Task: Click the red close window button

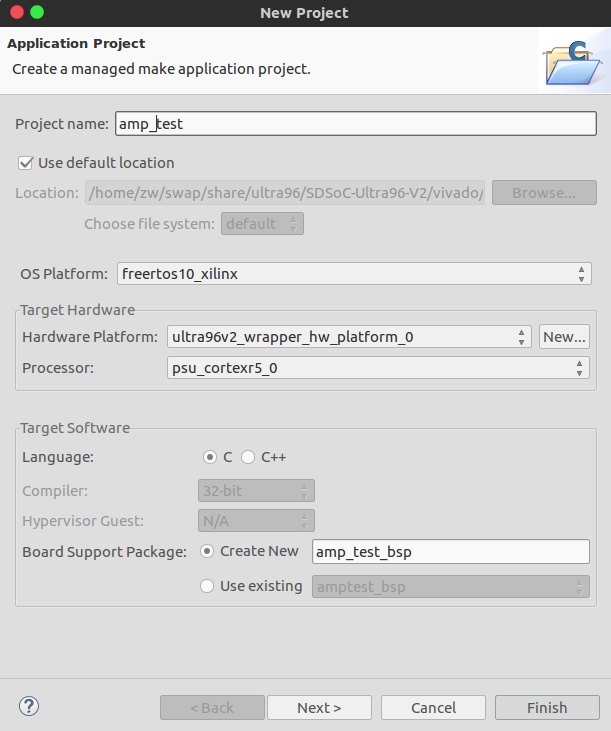Action: [x=17, y=13]
